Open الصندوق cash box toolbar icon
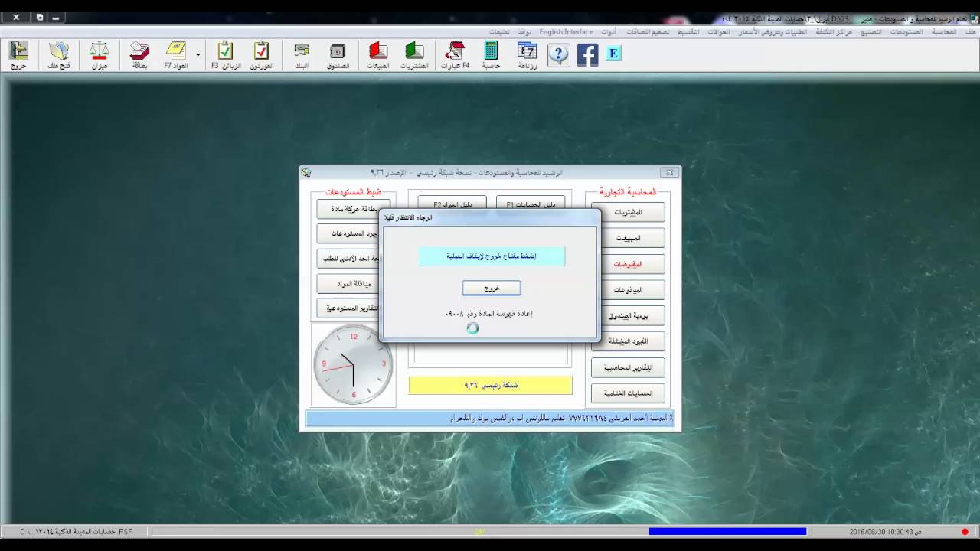The height and width of the screenshot is (551, 980). click(338, 55)
